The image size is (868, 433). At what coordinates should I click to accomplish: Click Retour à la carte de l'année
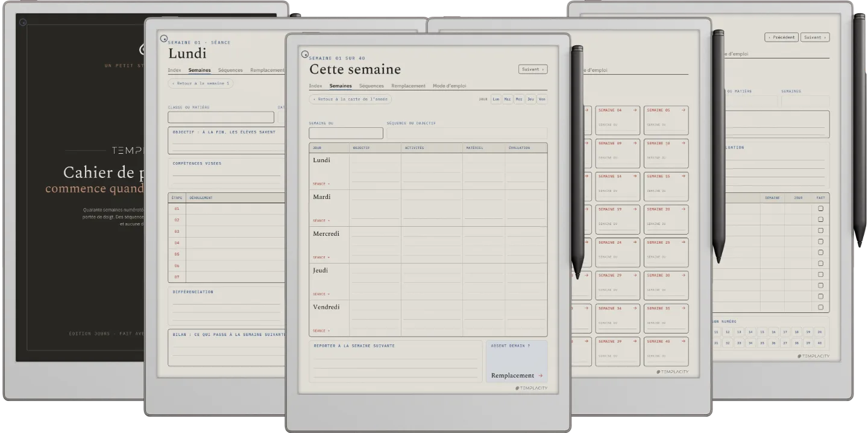point(350,99)
